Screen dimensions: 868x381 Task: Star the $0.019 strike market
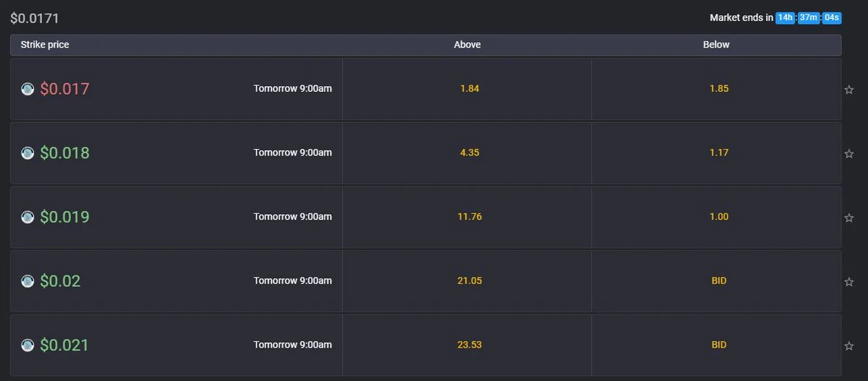pyautogui.click(x=849, y=218)
